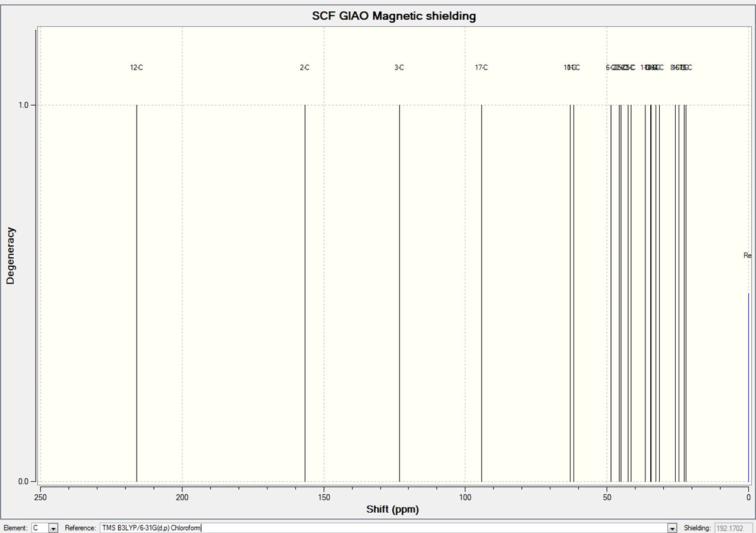The image size is (756, 533).
Task: Click the 2-C peak label
Action: click(305, 68)
